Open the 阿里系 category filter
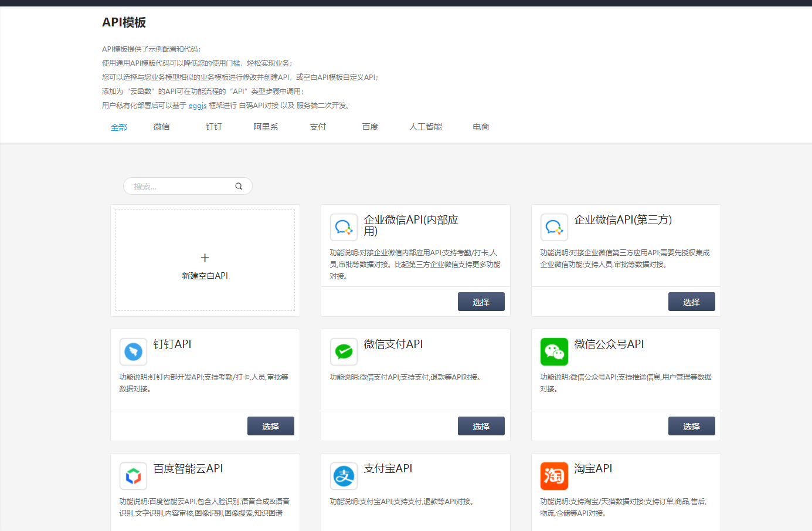Image resolution: width=812 pixels, height=531 pixels. tap(266, 126)
